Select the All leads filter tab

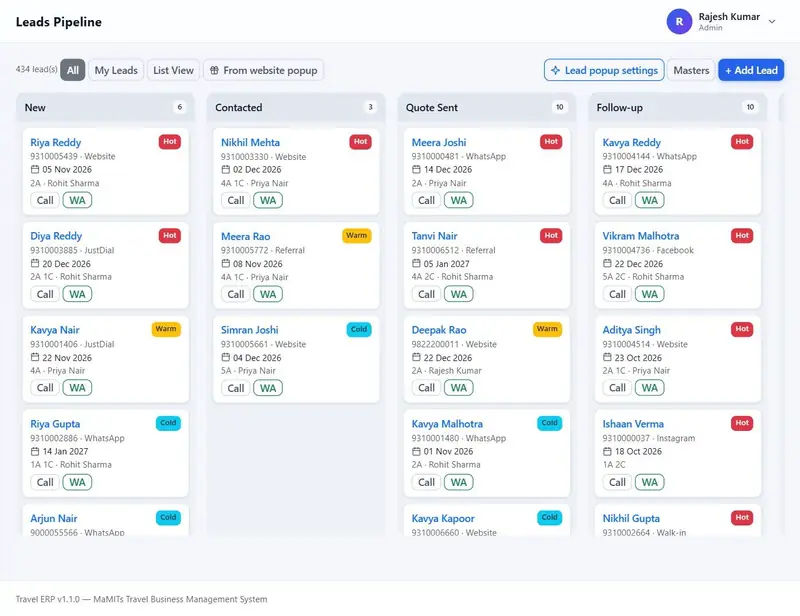72,70
